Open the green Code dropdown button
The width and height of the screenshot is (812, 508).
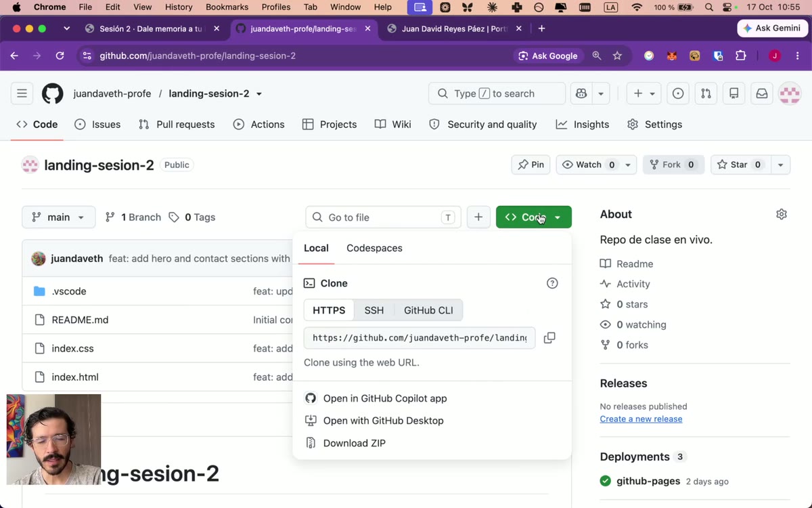[x=534, y=217]
